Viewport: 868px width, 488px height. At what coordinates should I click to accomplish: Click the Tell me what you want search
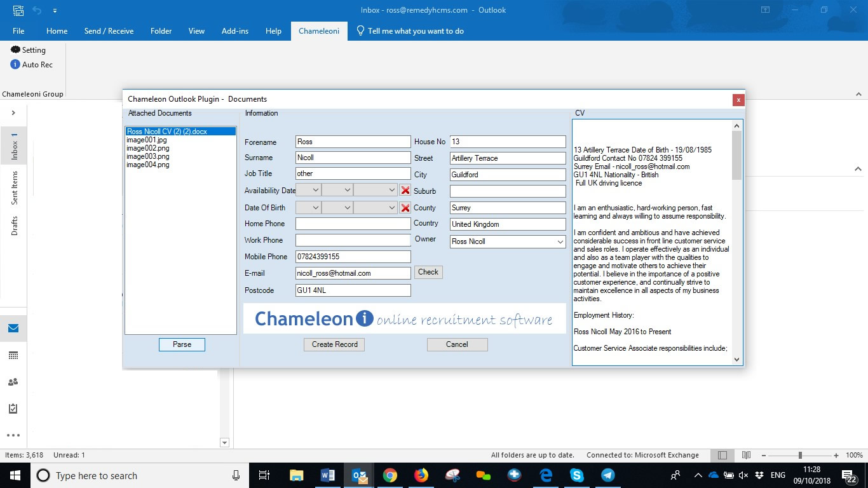(x=410, y=30)
